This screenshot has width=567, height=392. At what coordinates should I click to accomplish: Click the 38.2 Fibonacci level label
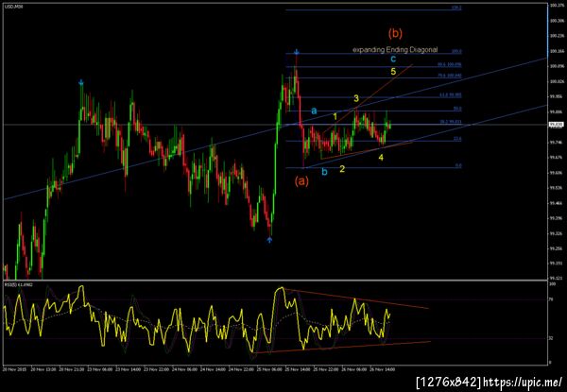451,122
